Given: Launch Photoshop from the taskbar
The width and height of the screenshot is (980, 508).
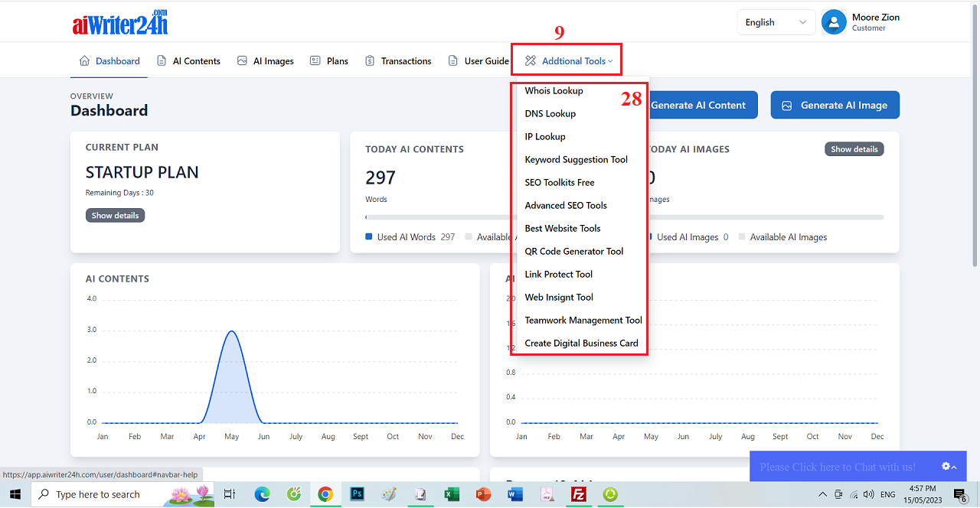Looking at the screenshot, I should pyautogui.click(x=357, y=494).
